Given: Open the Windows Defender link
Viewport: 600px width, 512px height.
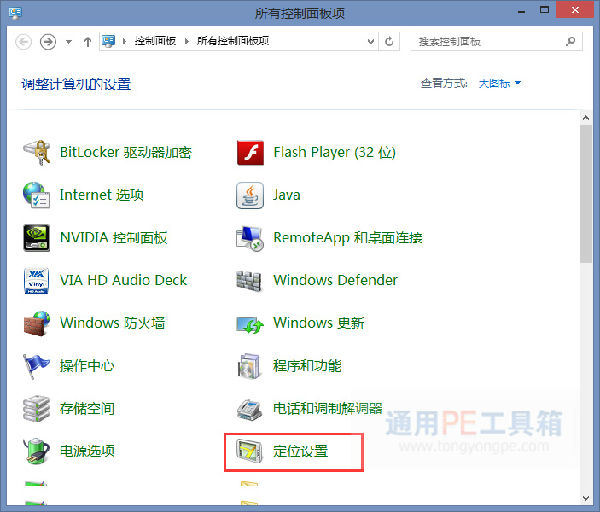Looking at the screenshot, I should point(335,280).
